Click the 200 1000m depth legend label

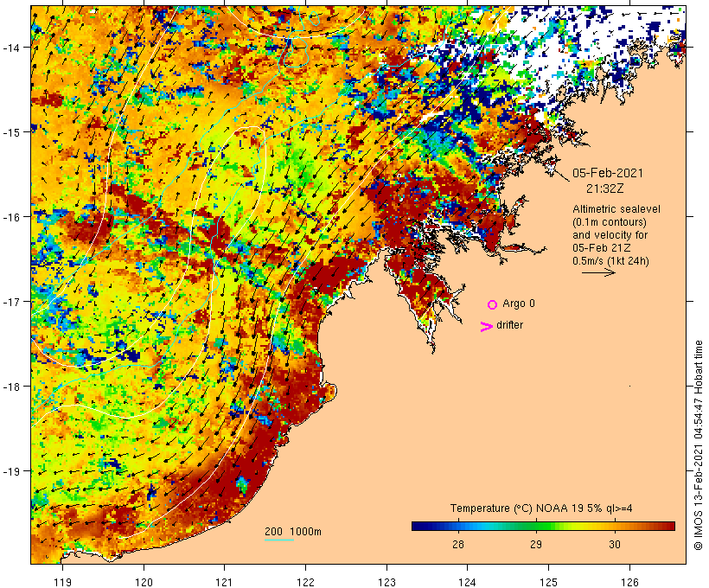[293, 532]
